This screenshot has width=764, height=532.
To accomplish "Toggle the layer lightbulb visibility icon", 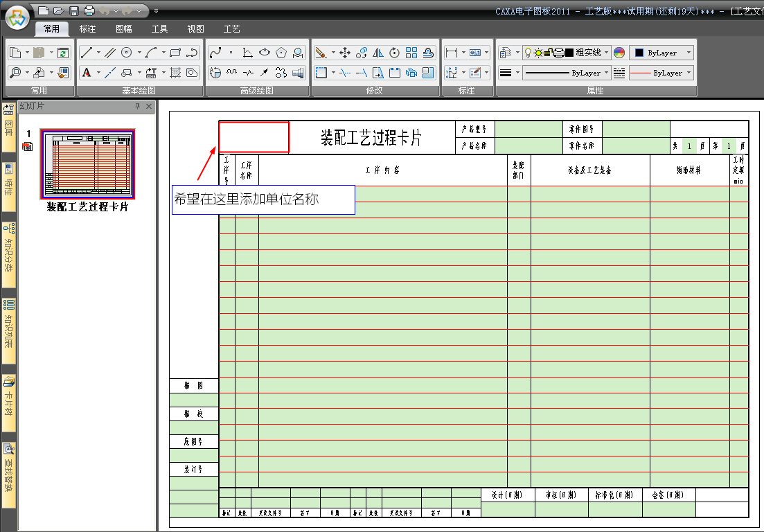I will point(528,53).
